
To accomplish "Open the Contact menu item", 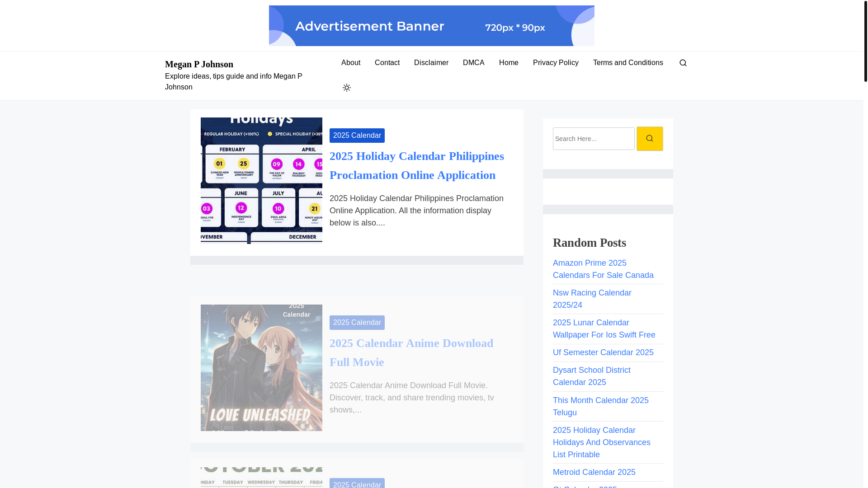I will [x=387, y=63].
